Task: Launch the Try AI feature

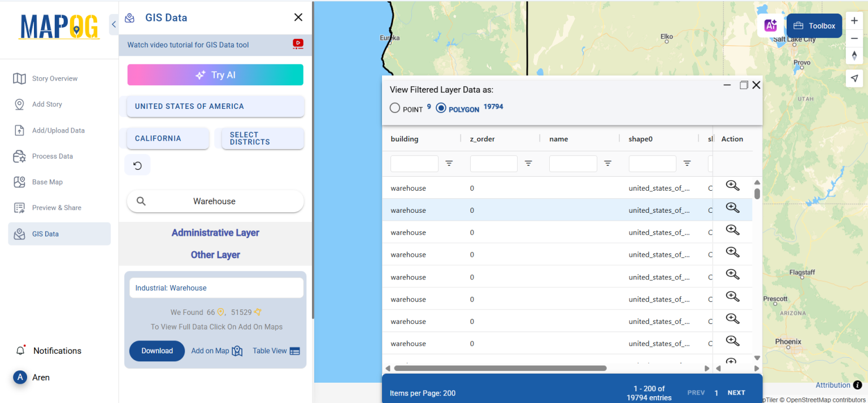Action: pyautogui.click(x=215, y=75)
